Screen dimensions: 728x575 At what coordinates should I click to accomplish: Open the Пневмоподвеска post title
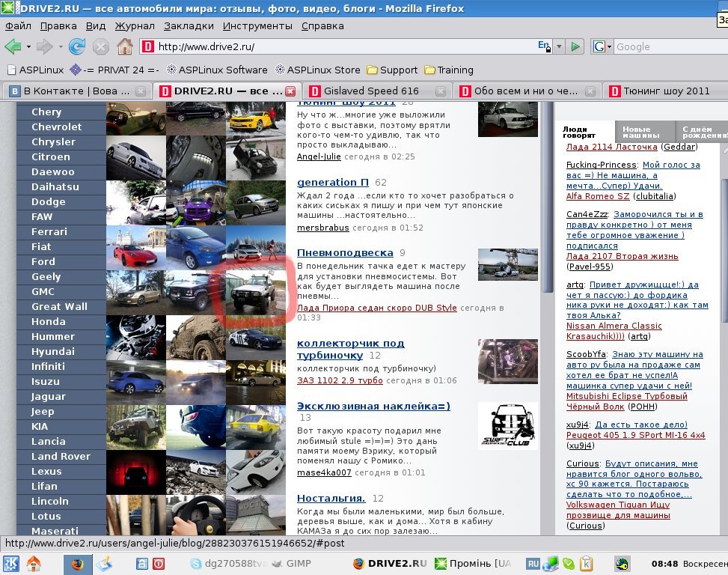(x=345, y=252)
